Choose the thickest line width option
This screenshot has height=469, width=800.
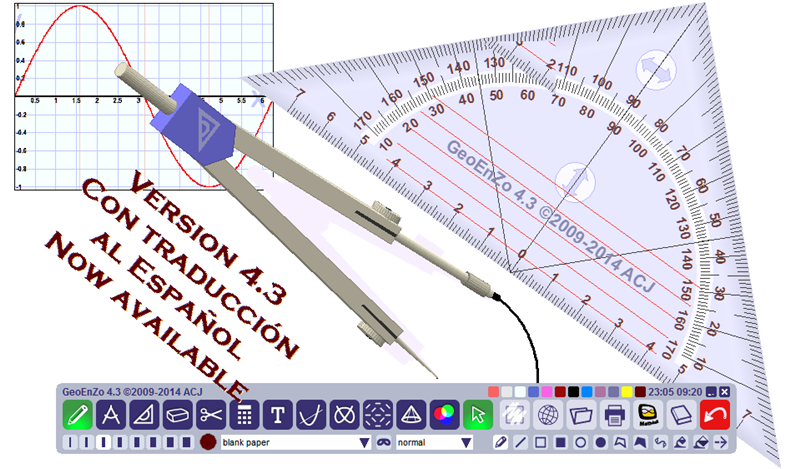pos(187,442)
